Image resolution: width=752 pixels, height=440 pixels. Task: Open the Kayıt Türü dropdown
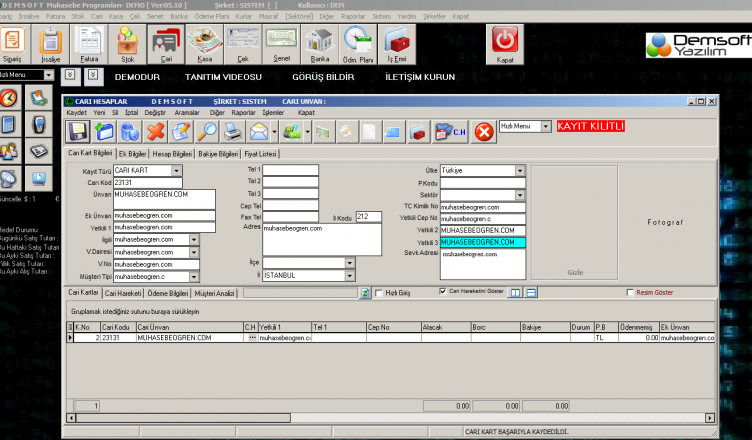pyautogui.click(x=176, y=170)
